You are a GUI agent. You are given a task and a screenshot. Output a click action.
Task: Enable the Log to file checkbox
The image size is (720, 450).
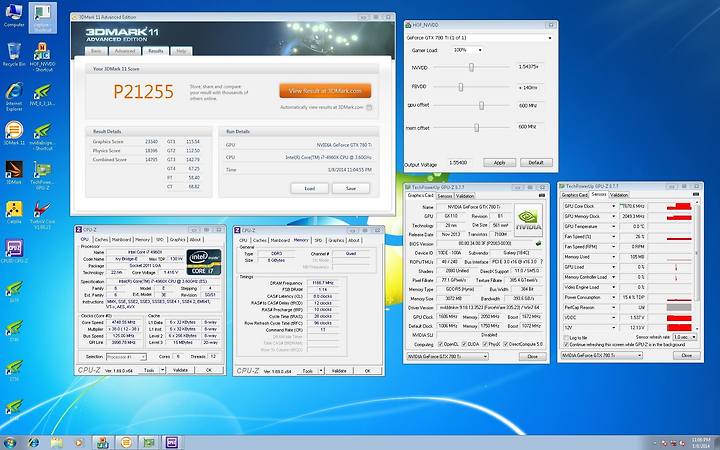tap(566, 338)
